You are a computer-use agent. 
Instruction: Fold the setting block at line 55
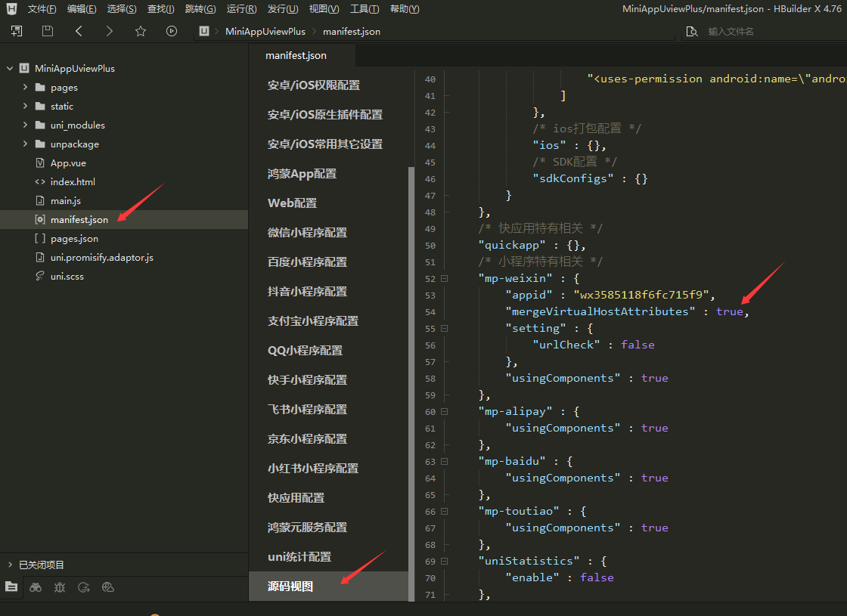click(444, 328)
